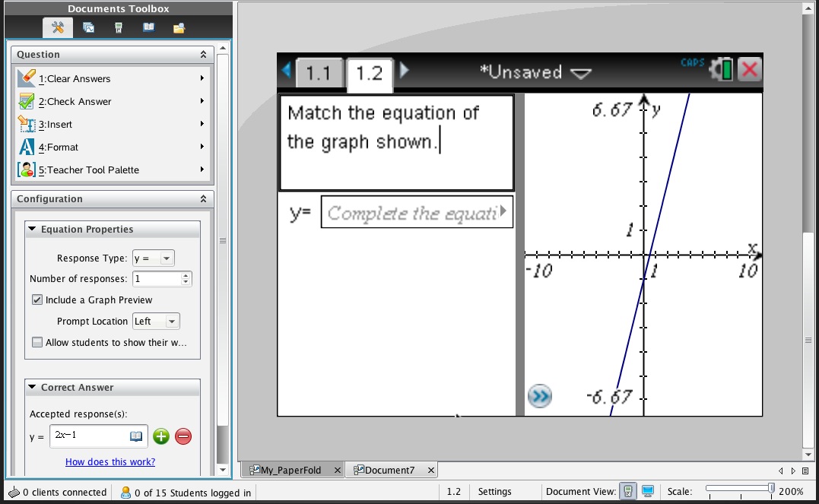Open the 'How does this work?' link
819x504 pixels.
pyautogui.click(x=110, y=462)
